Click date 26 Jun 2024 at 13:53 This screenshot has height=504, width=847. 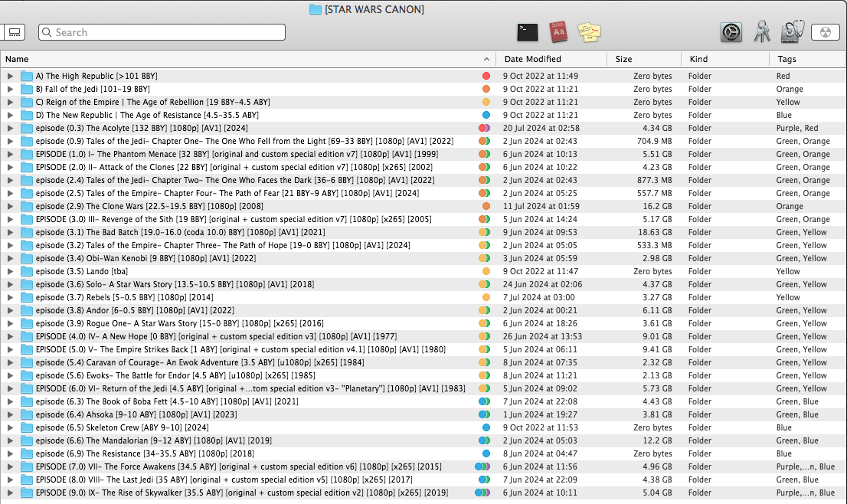click(x=541, y=336)
